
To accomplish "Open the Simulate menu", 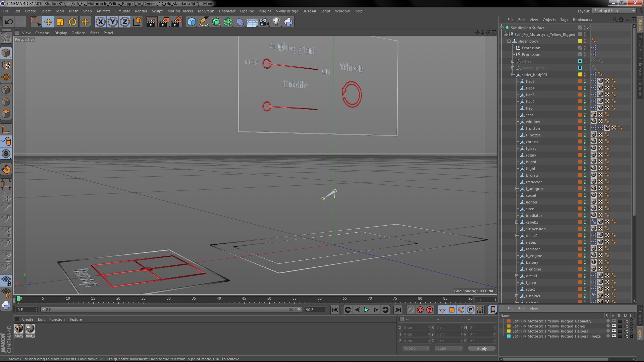I will coord(122,11).
